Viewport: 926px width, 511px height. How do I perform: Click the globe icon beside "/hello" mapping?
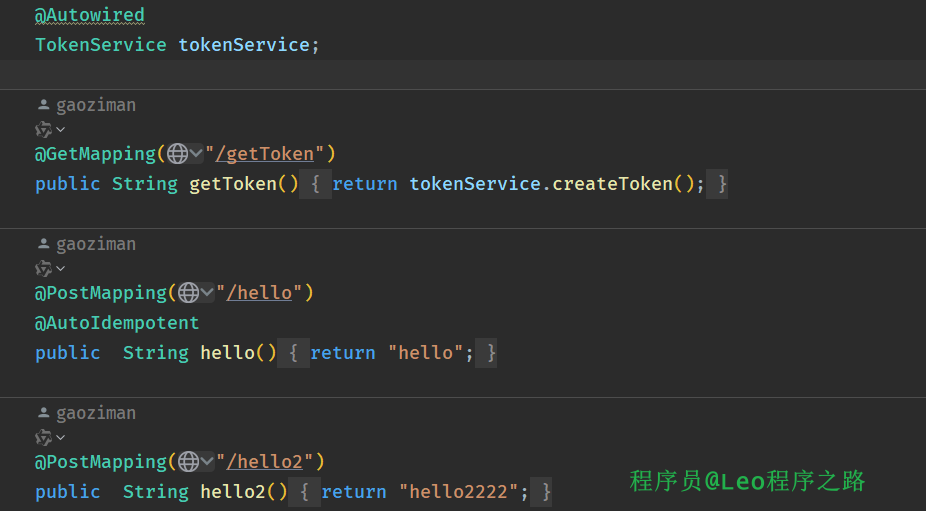pos(188,293)
